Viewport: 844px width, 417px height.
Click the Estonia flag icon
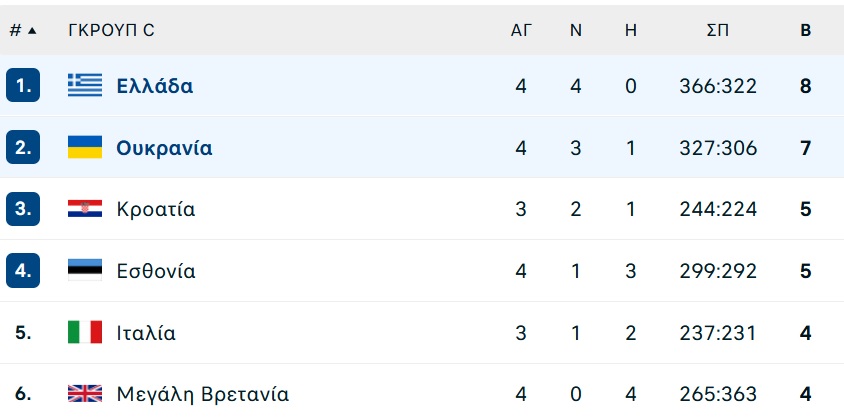pos(85,270)
